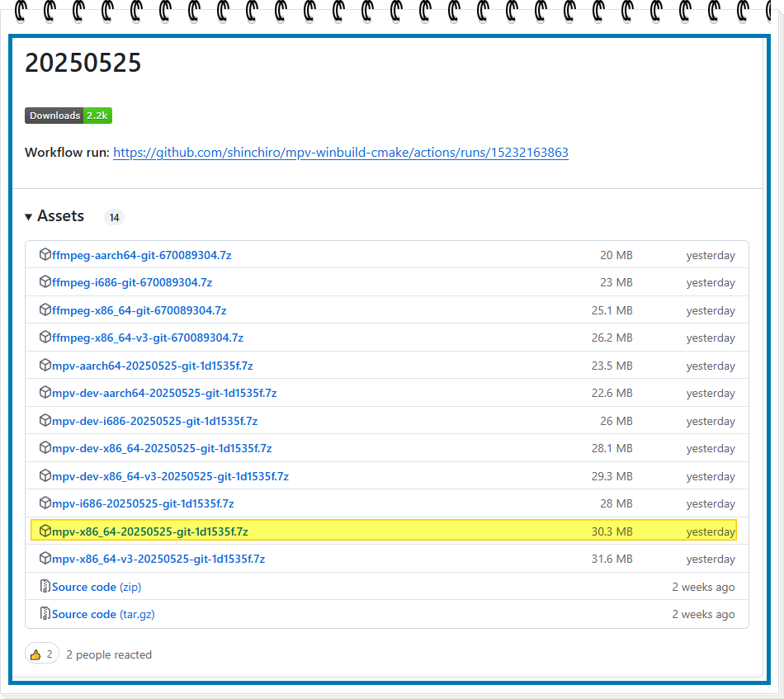The height and width of the screenshot is (699, 784).
Task: Download mpv-dev-aarch64-20250525-git-1d1535f.7z
Action: click(164, 393)
